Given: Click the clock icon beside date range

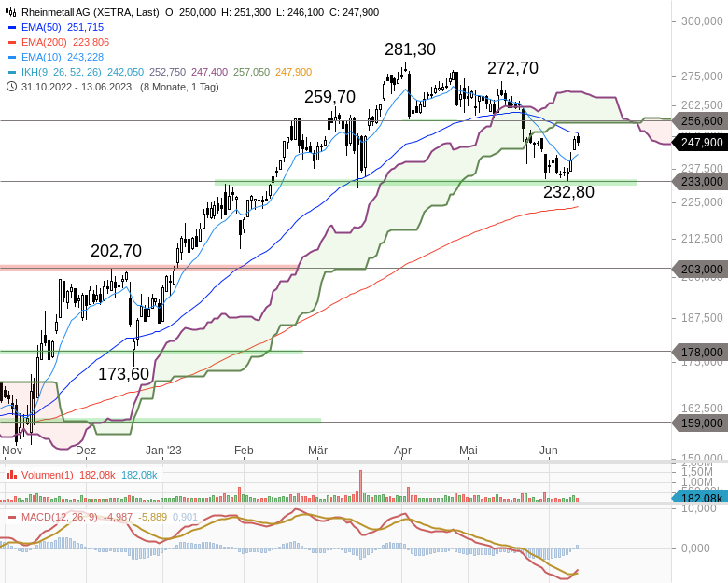Looking at the screenshot, I should pos(11,87).
